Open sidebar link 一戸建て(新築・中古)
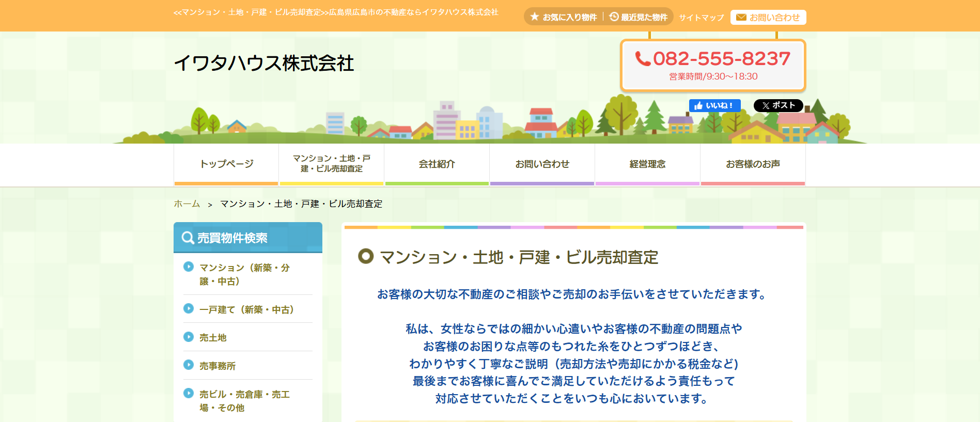 [247, 309]
